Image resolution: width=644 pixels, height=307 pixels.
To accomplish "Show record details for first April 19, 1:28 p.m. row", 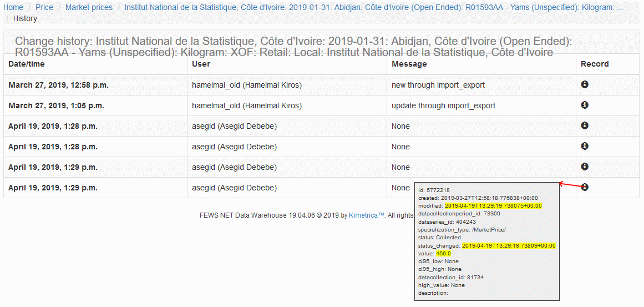I will tap(585, 125).
